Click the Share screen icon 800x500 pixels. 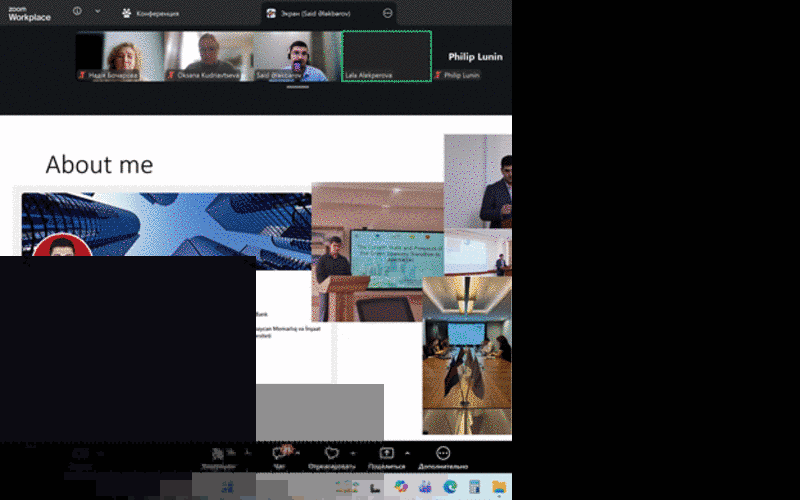387,454
